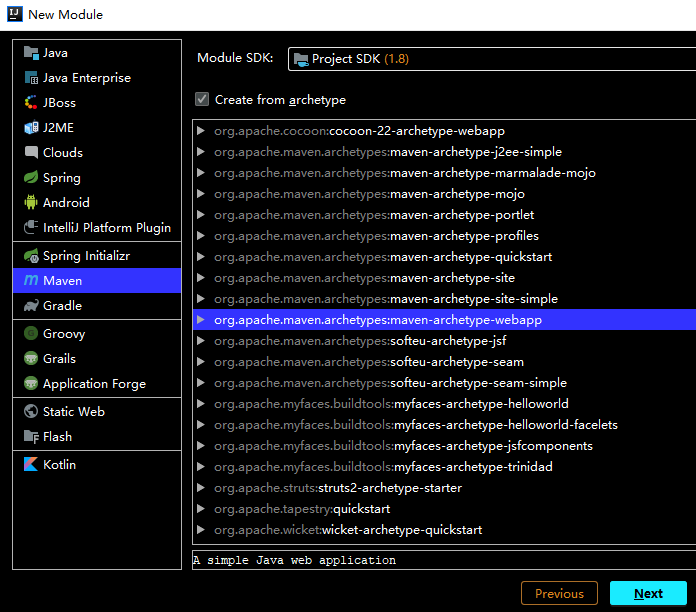Click the Grails icon
The width and height of the screenshot is (696, 612).
31,358
